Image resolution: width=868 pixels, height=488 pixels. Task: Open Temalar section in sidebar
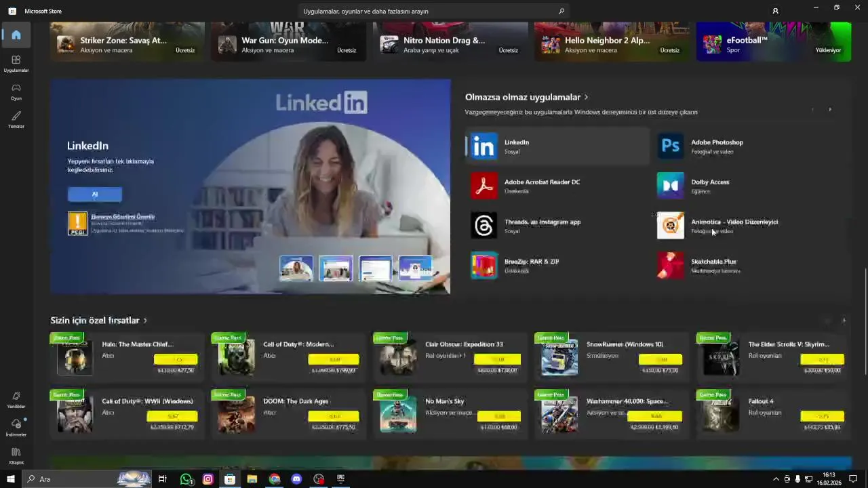pyautogui.click(x=16, y=120)
